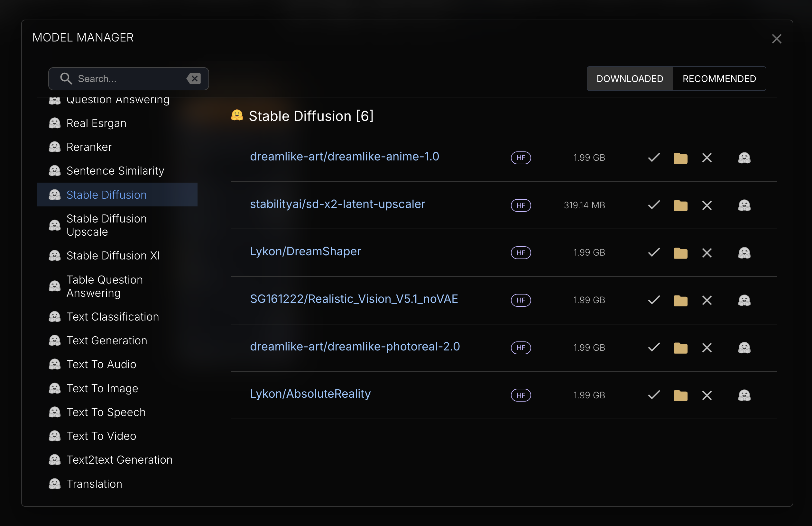Image resolution: width=812 pixels, height=526 pixels.
Task: Click the Stable Diffusion [6] heading
Action: pyautogui.click(x=311, y=116)
